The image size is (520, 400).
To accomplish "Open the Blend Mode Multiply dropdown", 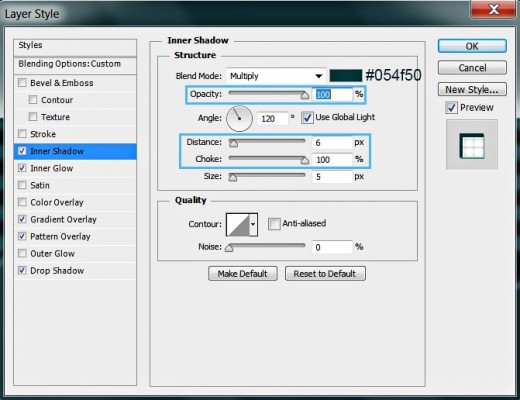I will (276, 76).
